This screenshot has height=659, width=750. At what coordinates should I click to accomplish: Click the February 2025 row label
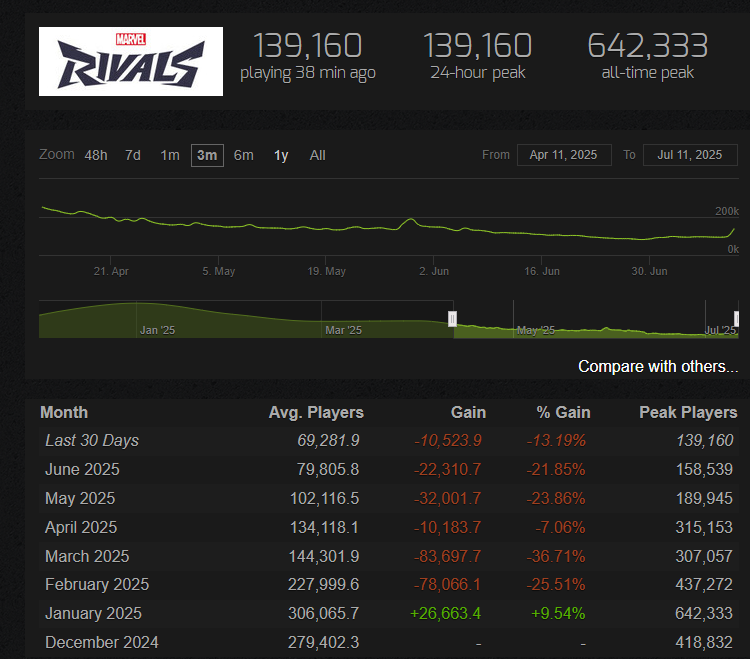[x=97, y=584]
